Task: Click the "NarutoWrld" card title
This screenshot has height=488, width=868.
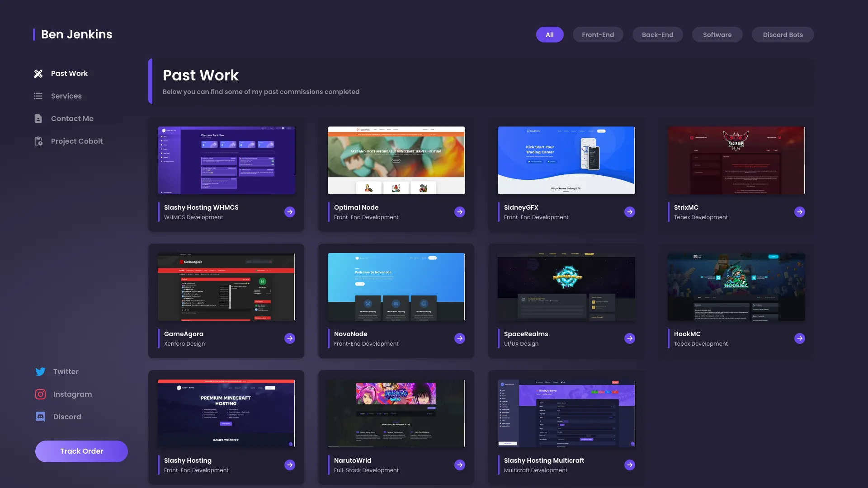Action: point(353,460)
